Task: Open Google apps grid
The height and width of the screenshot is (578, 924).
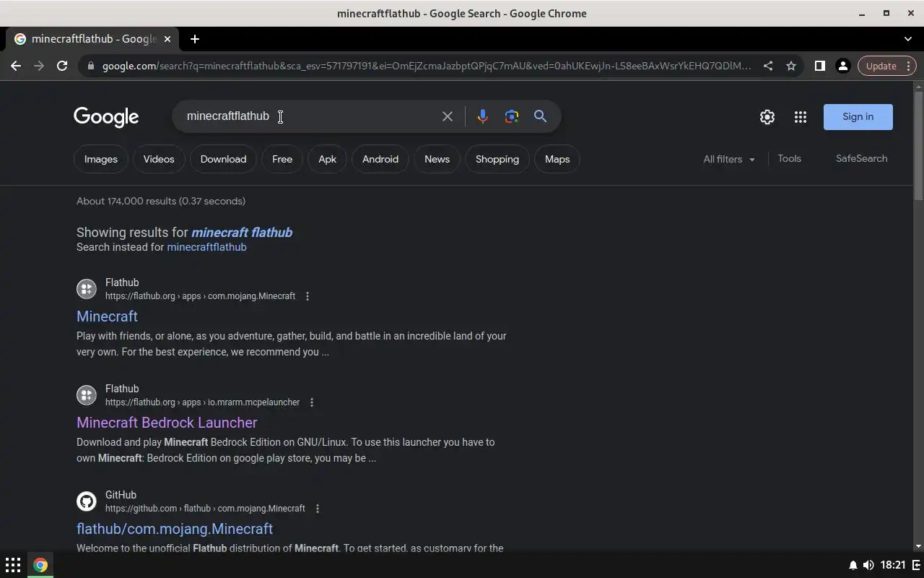Action: (801, 117)
